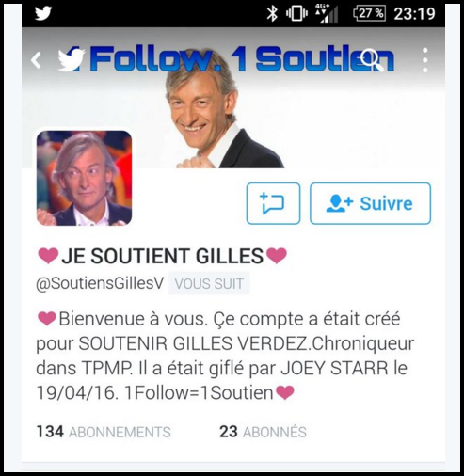Image resolution: width=464 pixels, height=476 pixels.
Task: Tap the 23:19 clock
Action: click(414, 13)
